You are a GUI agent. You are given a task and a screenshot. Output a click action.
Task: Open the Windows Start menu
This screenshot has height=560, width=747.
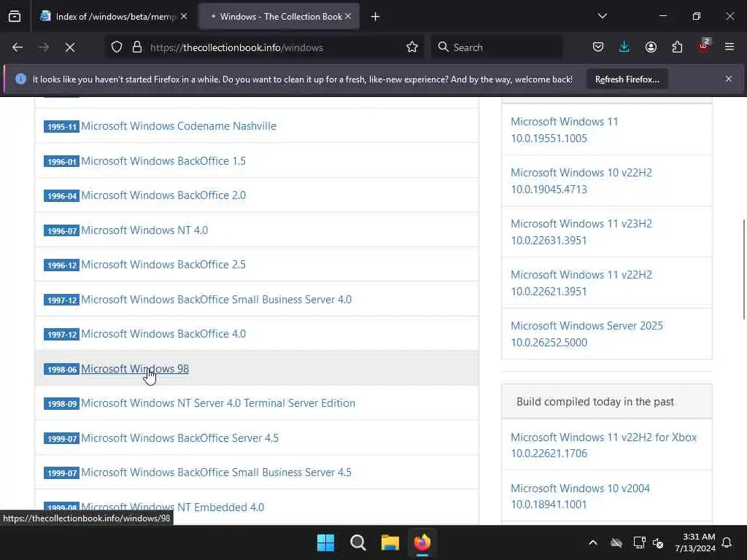tap(326, 542)
